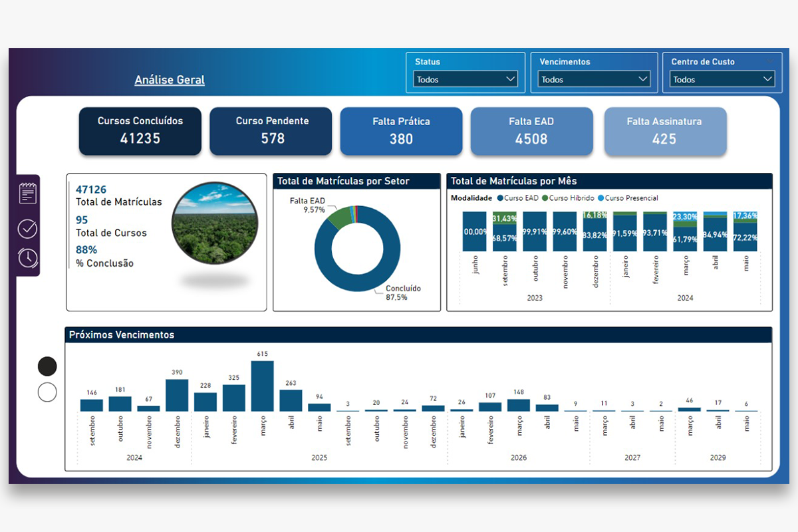Click the Curso EAD legend marker
This screenshot has width=798, height=532.
coord(500,198)
